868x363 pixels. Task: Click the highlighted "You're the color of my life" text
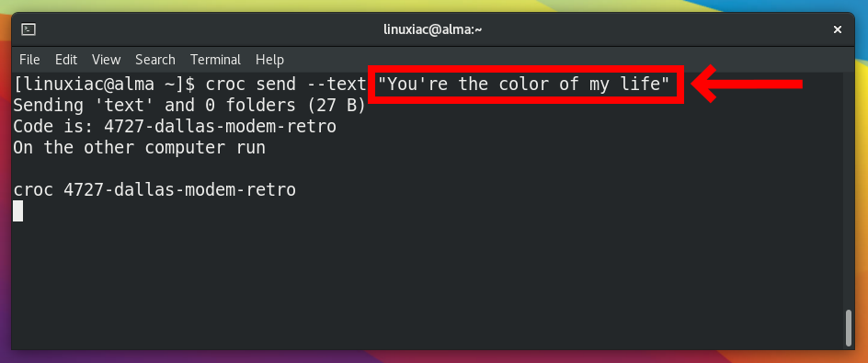pyautogui.click(x=524, y=85)
